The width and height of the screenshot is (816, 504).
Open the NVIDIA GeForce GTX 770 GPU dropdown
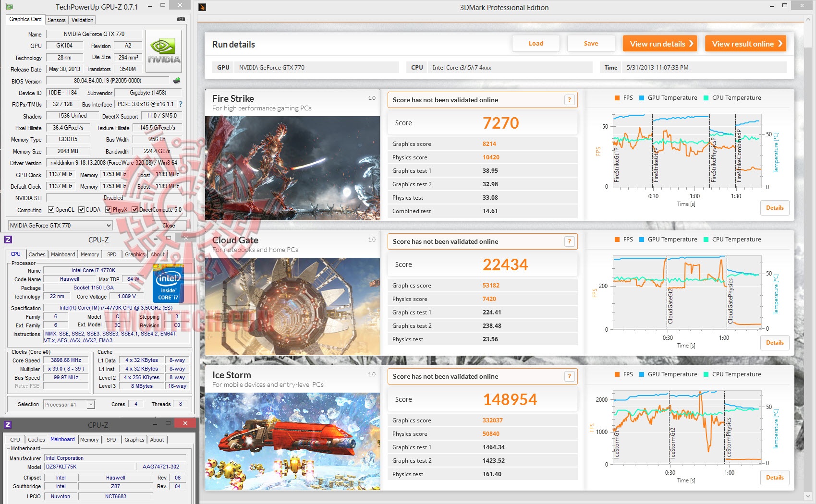(x=61, y=226)
